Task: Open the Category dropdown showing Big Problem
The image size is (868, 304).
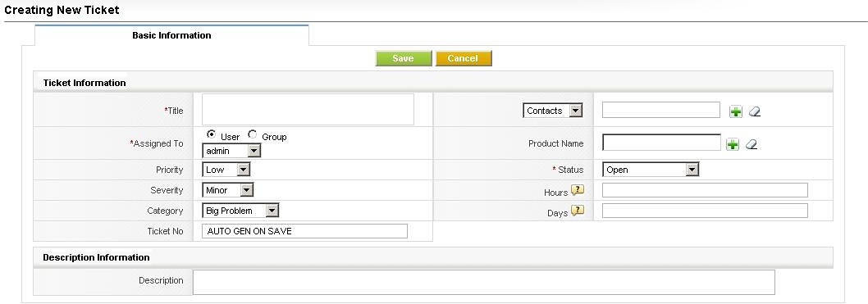Action: tap(240, 211)
